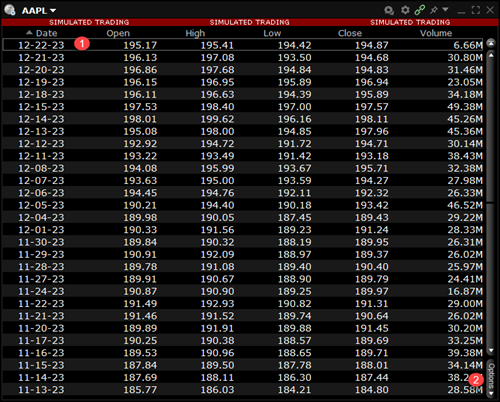This screenshot has width=500, height=402.
Task: Click High value 196.95 on 12-19-23
Action: 217,82
